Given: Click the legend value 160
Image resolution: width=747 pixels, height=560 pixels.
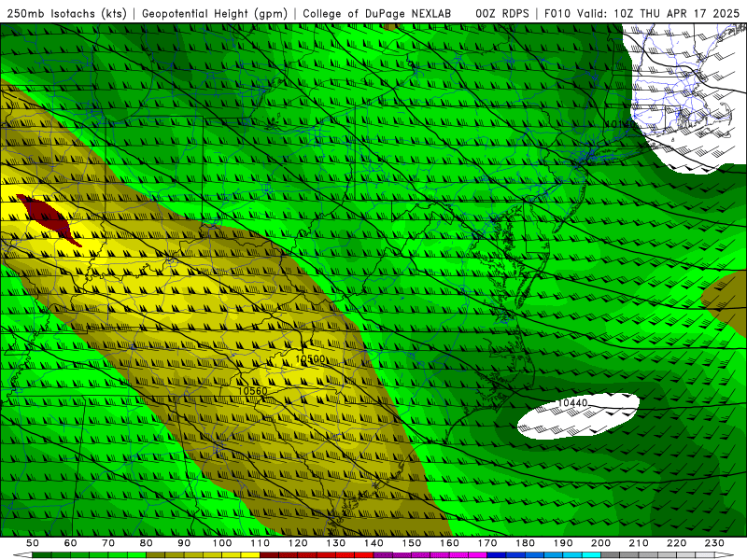Looking at the screenshot, I should [449, 543].
